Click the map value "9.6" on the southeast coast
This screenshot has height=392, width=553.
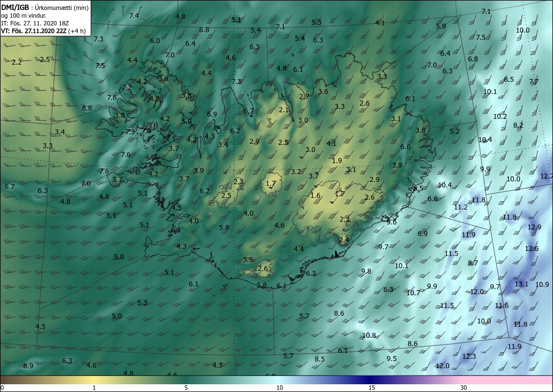click(392, 222)
